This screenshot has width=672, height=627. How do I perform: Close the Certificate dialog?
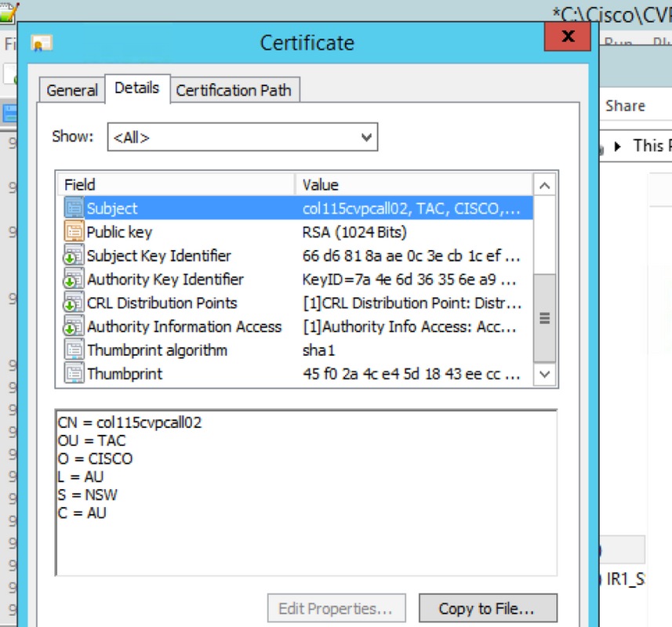(568, 36)
